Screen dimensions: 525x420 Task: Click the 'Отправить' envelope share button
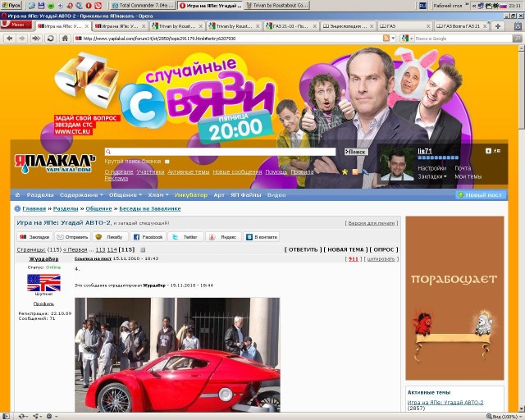(73, 237)
